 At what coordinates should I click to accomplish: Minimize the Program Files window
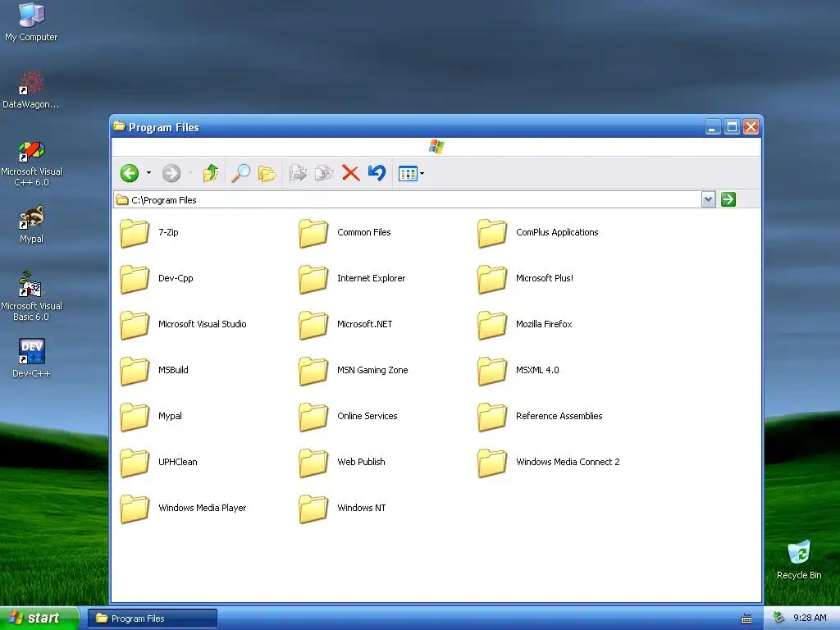(x=713, y=127)
